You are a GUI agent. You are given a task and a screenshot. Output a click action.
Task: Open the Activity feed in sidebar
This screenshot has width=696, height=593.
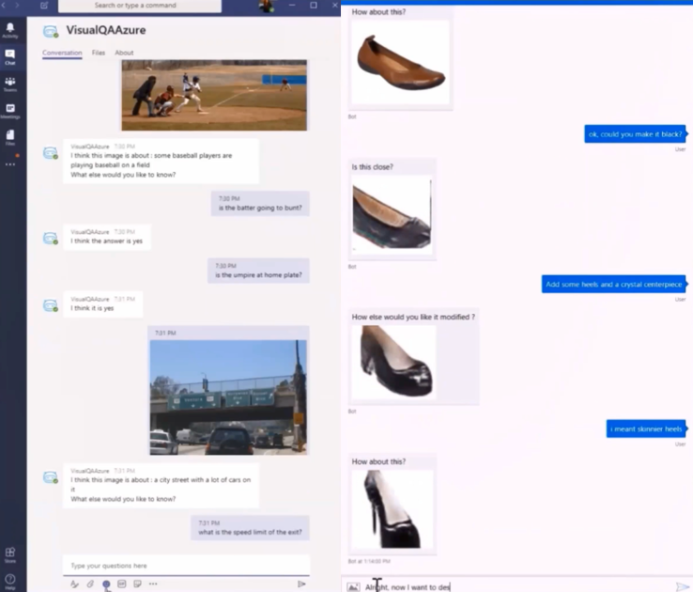pos(10,29)
